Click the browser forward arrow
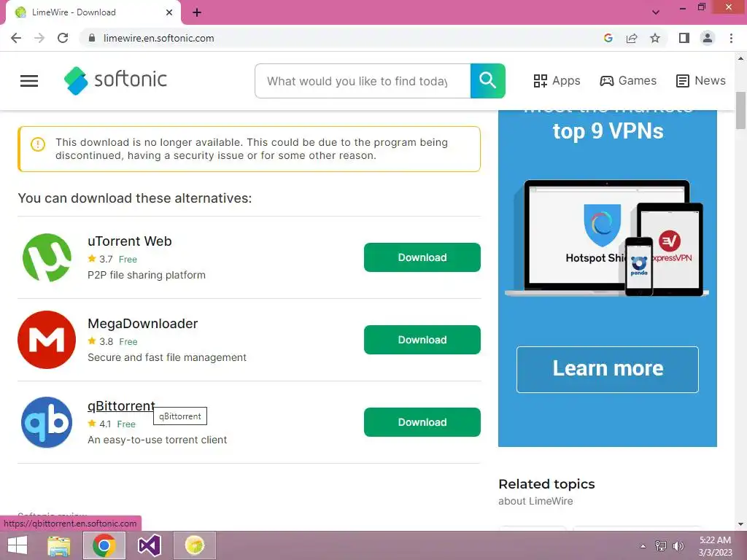The height and width of the screenshot is (560, 747). pyautogui.click(x=39, y=38)
